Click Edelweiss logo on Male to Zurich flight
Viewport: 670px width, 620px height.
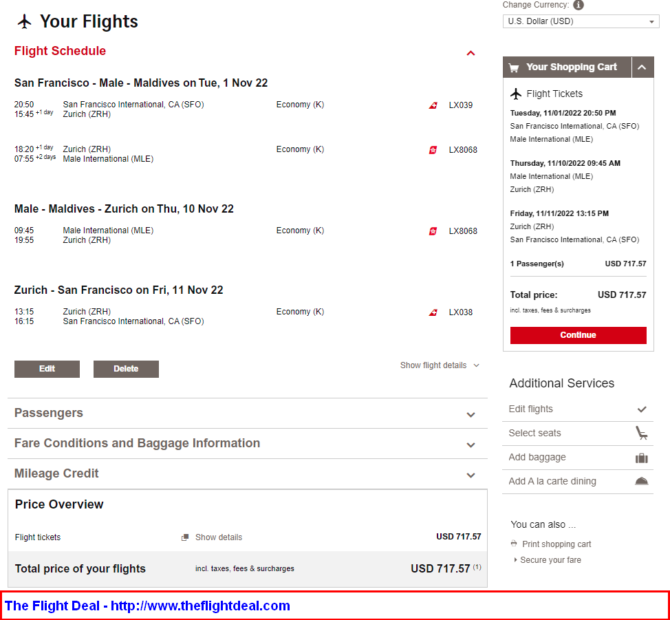coord(433,231)
